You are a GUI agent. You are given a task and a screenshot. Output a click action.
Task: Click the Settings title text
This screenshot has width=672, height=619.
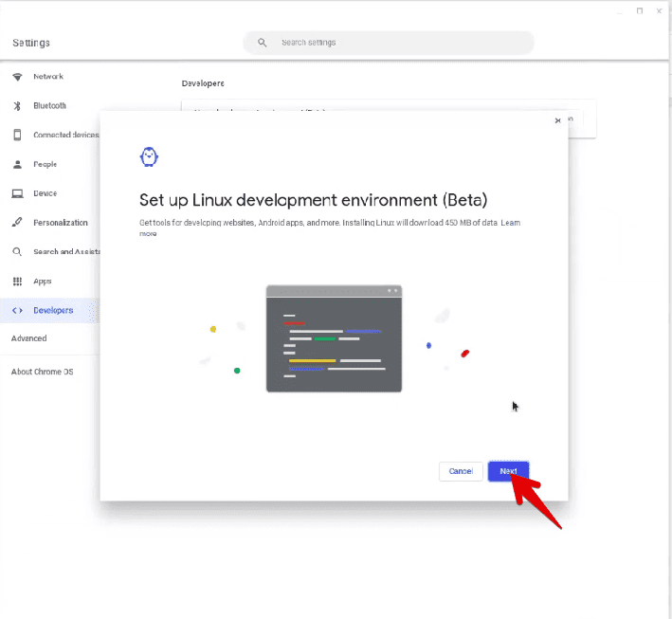31,43
